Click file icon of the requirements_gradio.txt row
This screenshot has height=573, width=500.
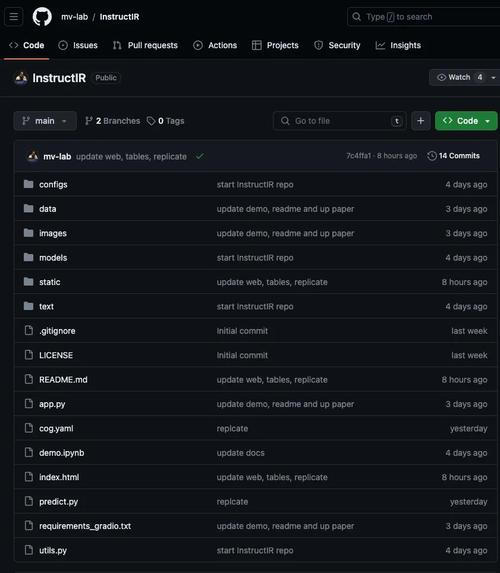29,525
